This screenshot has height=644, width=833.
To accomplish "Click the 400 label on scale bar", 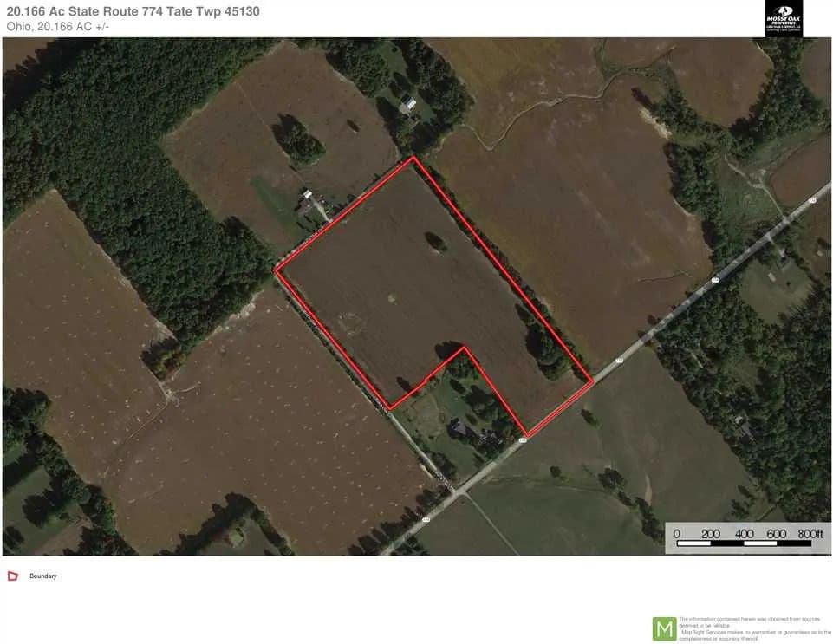I will coord(744,533).
